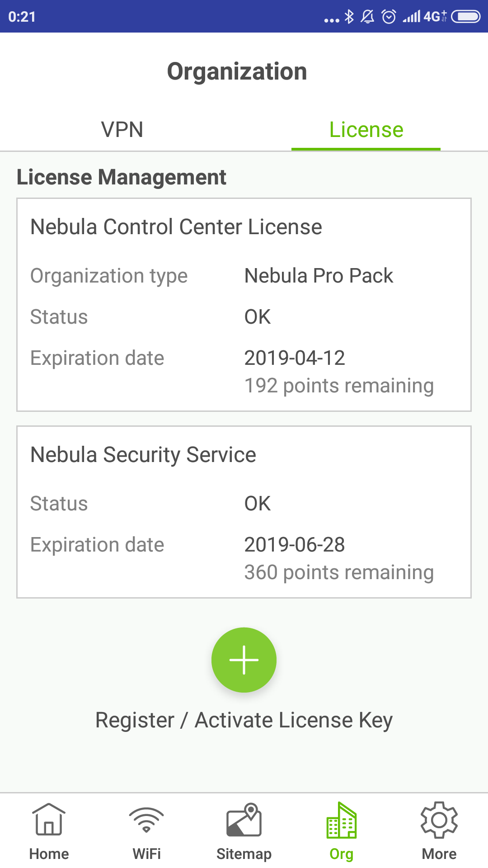
Task: Tap the 2019-04-12 expiration date
Action: coord(295,358)
